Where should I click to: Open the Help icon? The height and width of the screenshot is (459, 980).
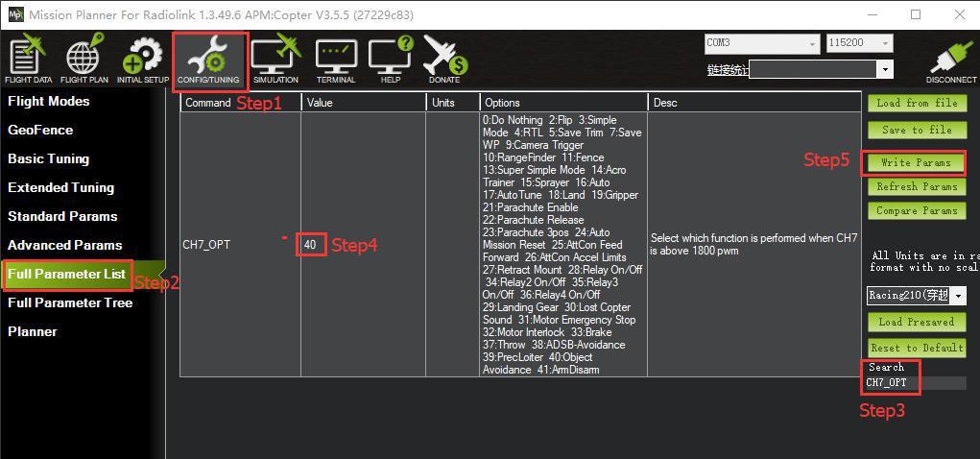[391, 60]
